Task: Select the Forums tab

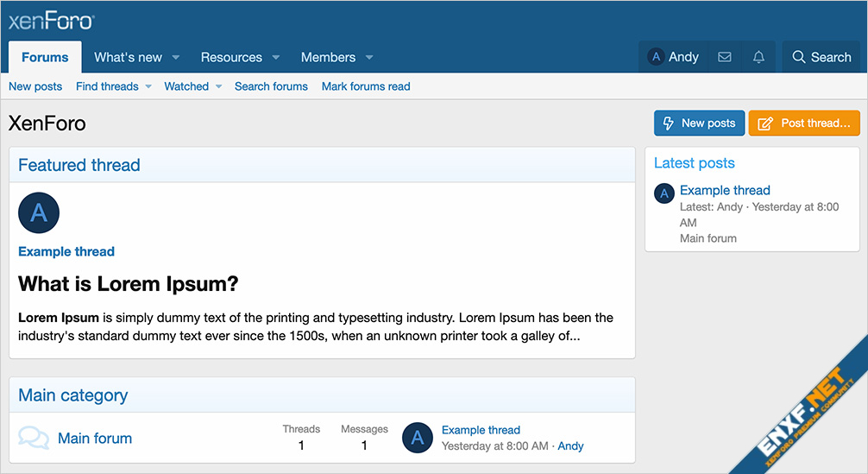Action: click(x=45, y=57)
